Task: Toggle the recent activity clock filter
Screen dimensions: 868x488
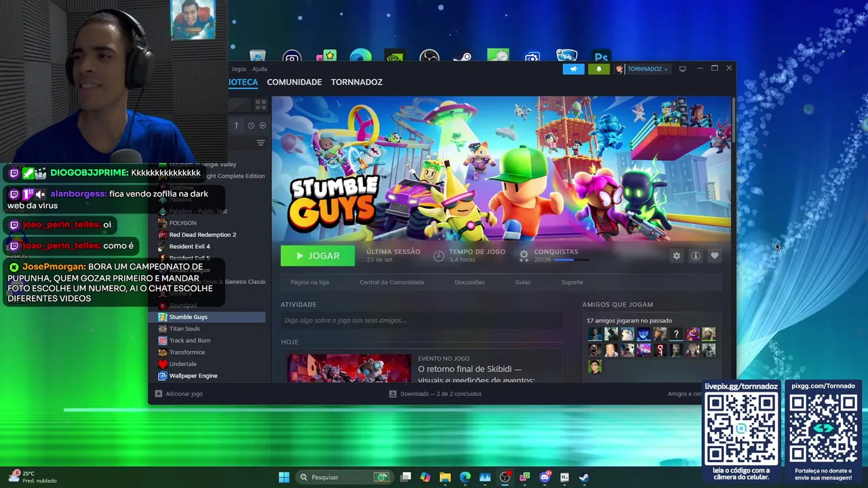Action: point(251,125)
